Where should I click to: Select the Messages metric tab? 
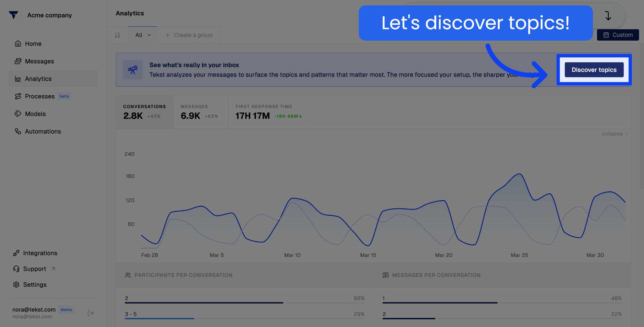coord(201,112)
